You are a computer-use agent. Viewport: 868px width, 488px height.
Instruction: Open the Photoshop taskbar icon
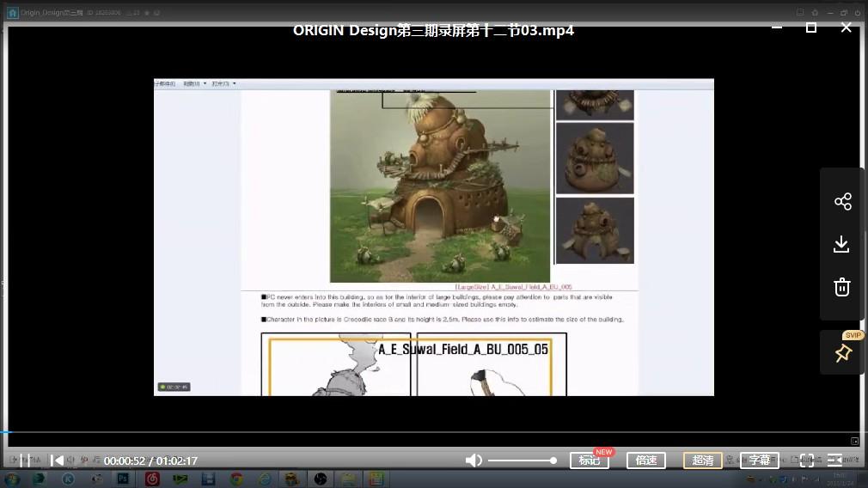click(123, 479)
